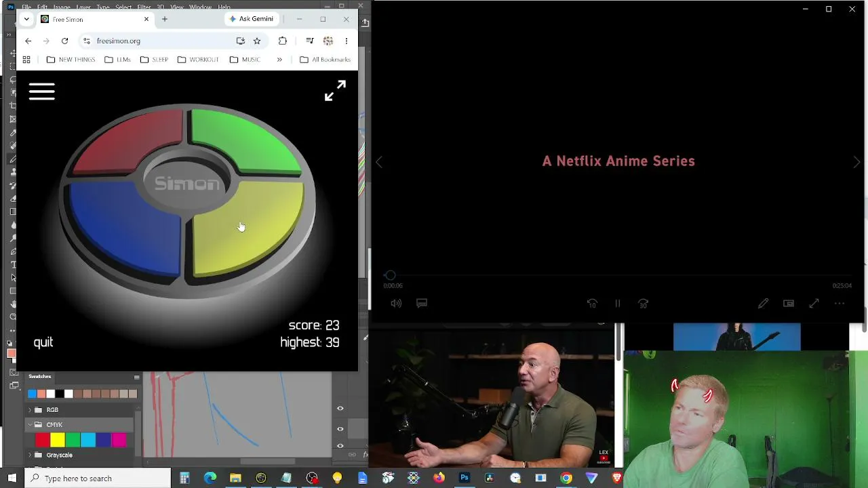Click the video player pencil edit icon
The width and height of the screenshot is (868, 488).
pos(763,303)
